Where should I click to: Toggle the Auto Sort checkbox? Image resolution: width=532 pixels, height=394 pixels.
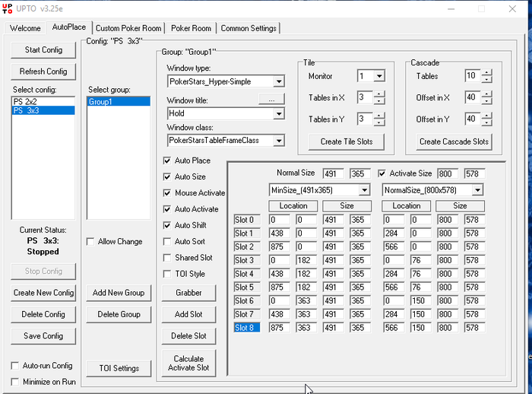pyautogui.click(x=167, y=242)
